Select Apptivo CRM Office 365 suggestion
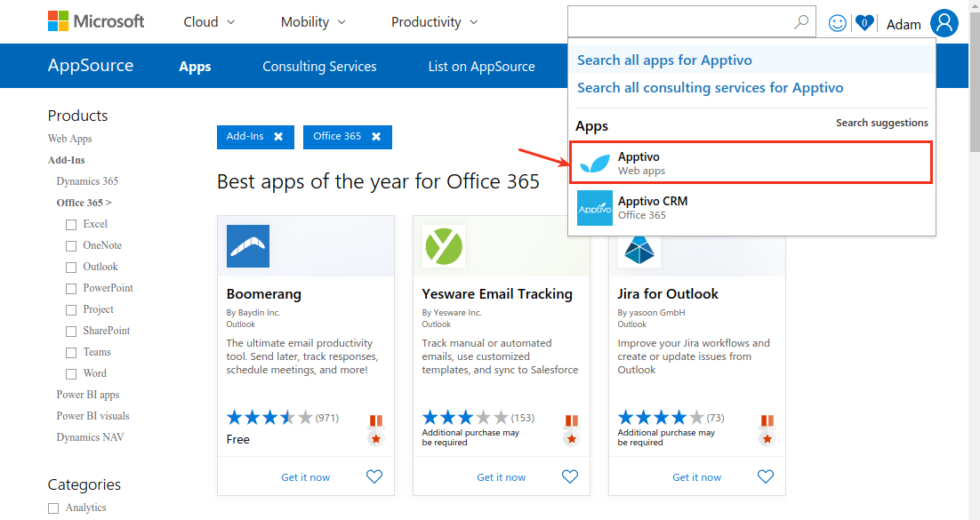This screenshot has width=980, height=520. click(x=751, y=207)
